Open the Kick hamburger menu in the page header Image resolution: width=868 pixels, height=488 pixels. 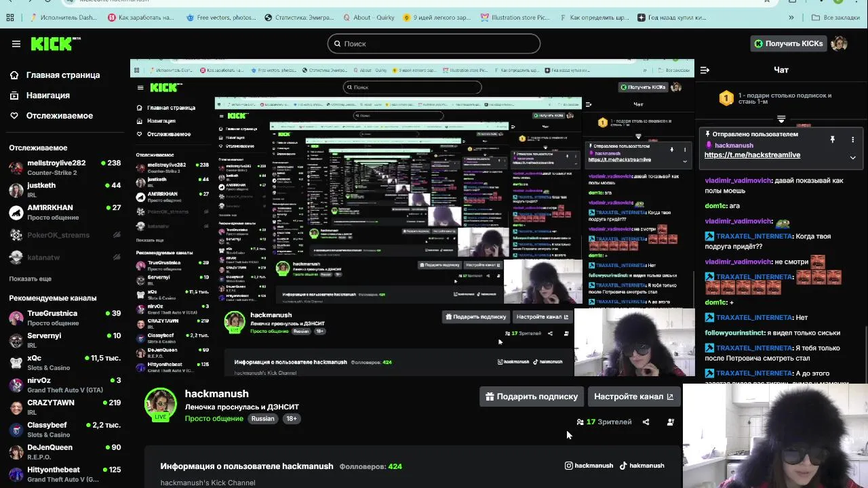[16, 43]
